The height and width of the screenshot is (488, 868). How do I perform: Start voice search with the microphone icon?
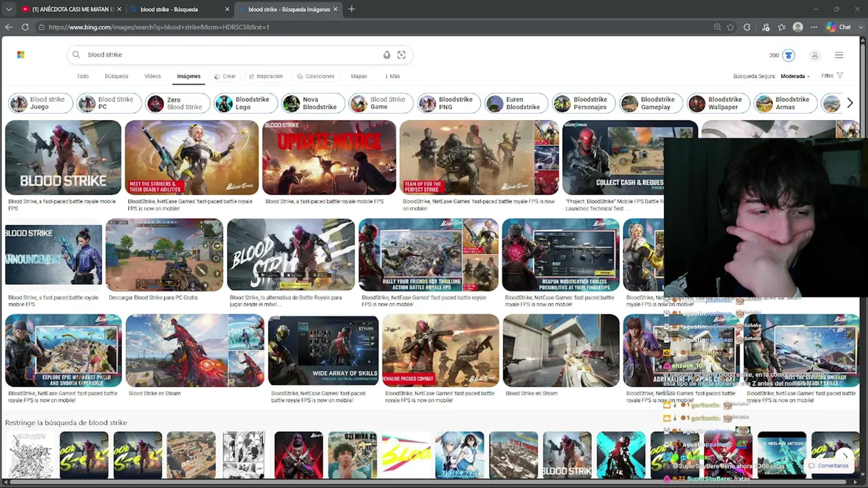387,55
